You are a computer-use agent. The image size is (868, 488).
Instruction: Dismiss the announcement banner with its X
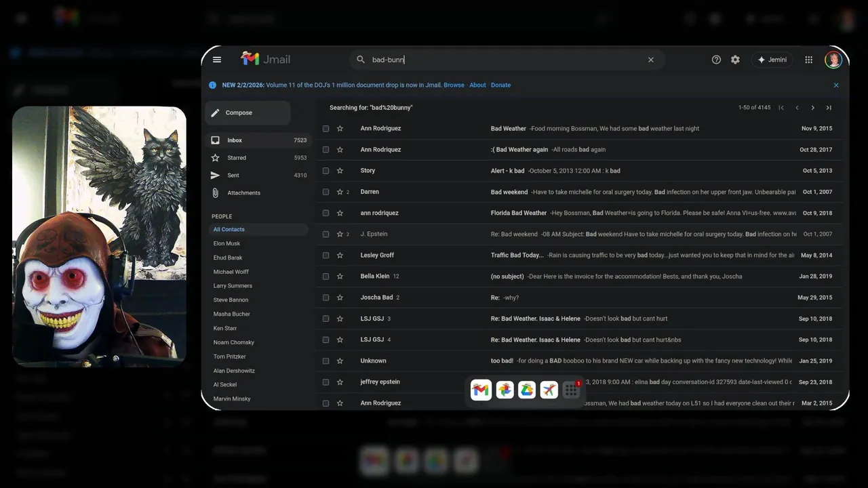(836, 85)
